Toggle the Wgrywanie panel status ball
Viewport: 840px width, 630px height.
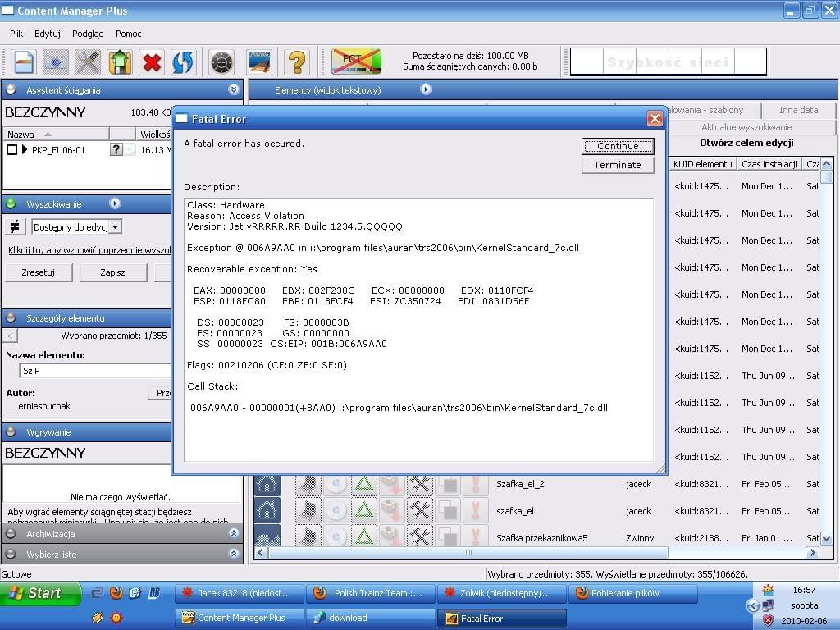pyautogui.click(x=11, y=431)
